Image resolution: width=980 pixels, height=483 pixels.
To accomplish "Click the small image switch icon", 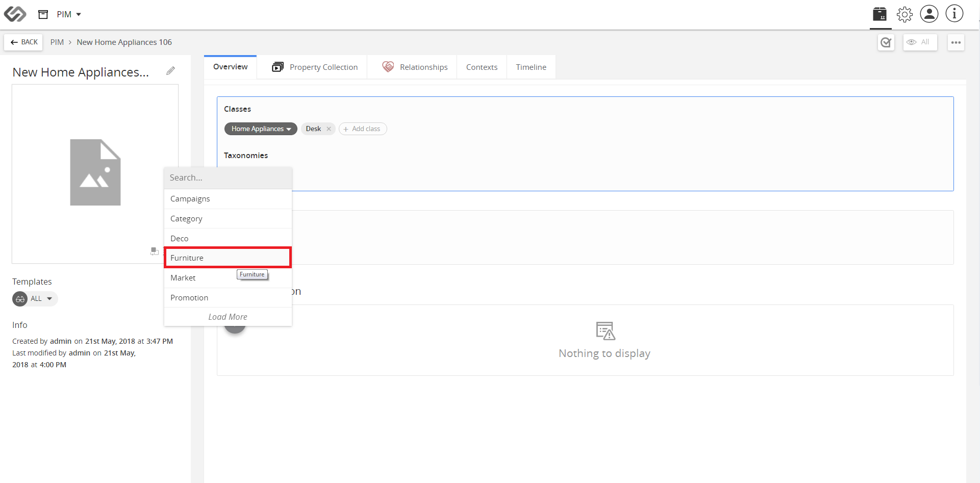I will [154, 251].
